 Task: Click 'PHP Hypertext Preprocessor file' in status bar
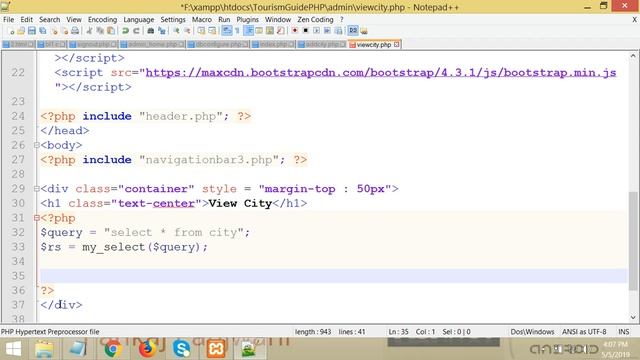[50, 332]
